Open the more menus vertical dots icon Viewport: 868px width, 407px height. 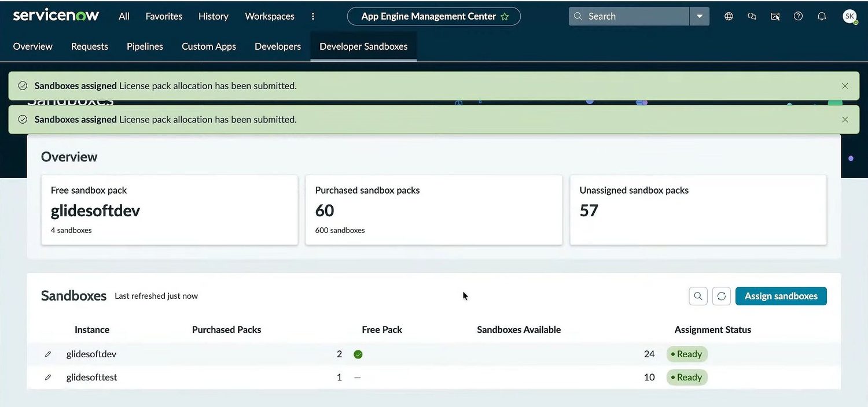point(313,16)
